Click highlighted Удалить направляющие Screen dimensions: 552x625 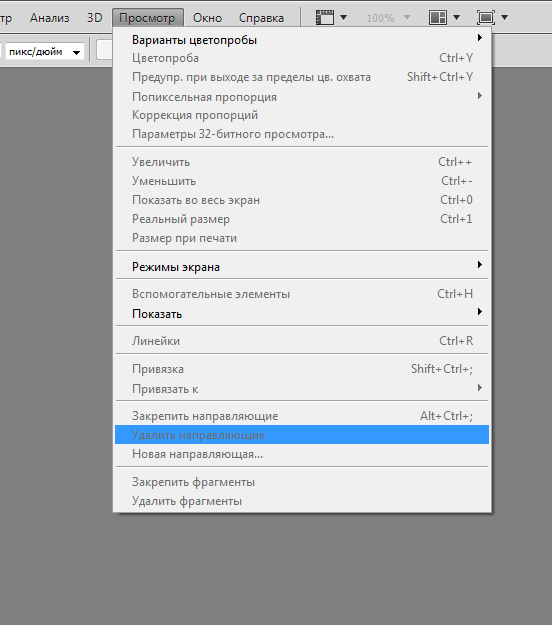[302, 435]
